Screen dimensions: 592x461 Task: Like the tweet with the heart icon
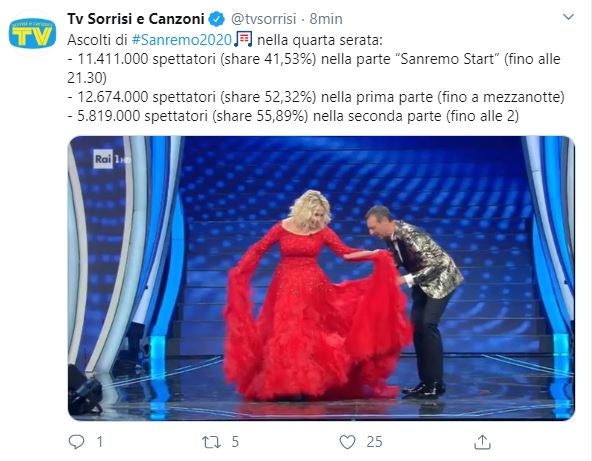347,442
